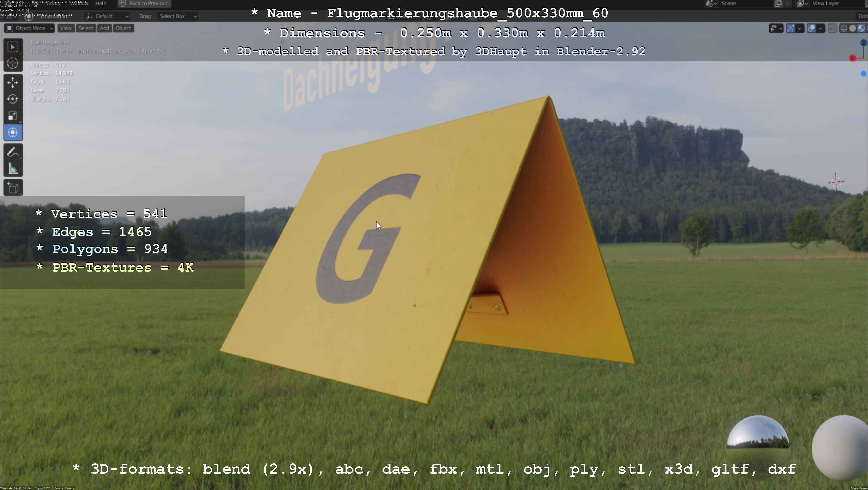The image size is (868, 490).
Task: Open the Object menu button
Action: point(123,28)
